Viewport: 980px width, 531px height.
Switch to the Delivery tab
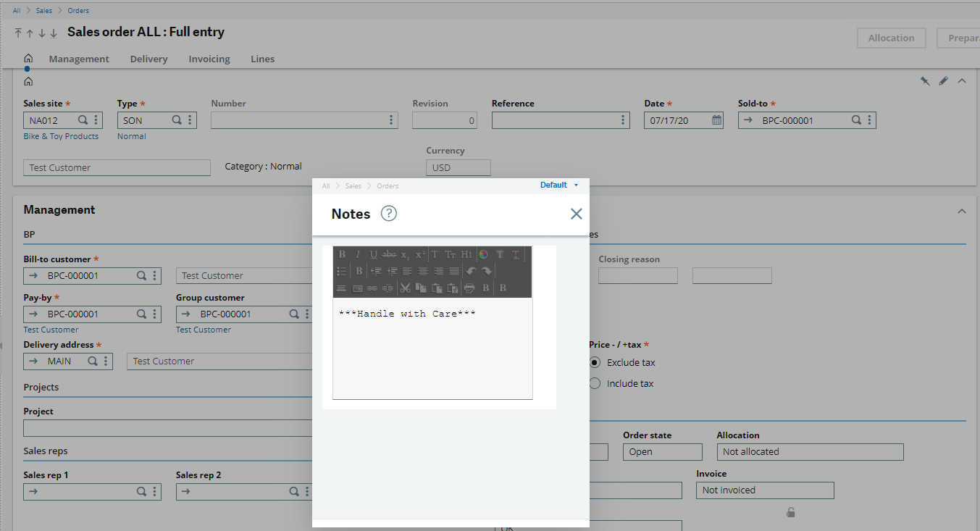click(148, 59)
